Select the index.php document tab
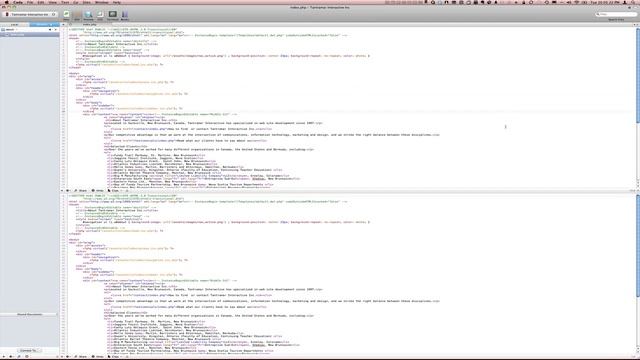Screen dimensions: 640x360 90,24
